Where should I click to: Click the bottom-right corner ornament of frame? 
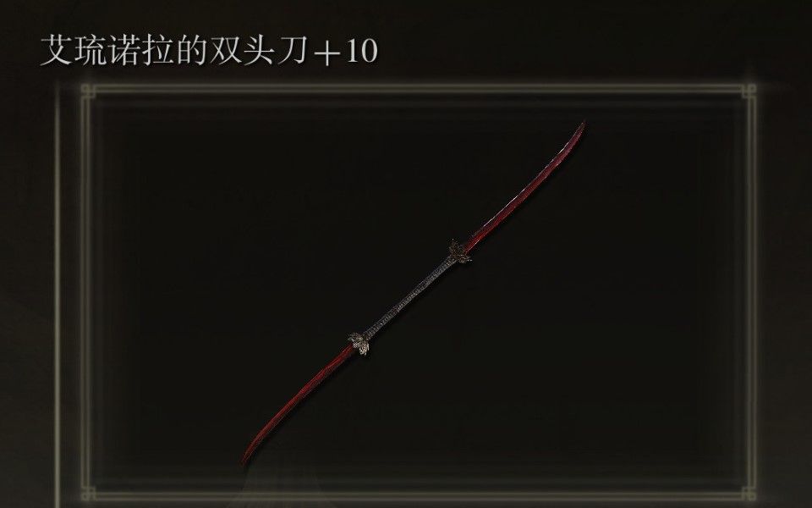[749, 494]
